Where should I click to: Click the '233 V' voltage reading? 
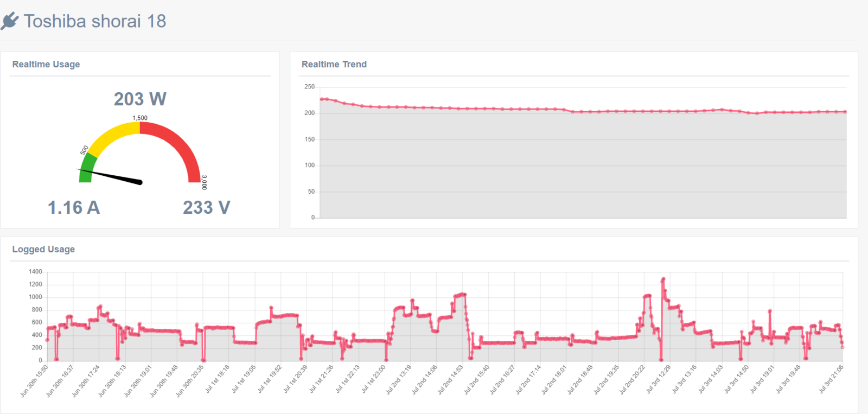pos(207,207)
